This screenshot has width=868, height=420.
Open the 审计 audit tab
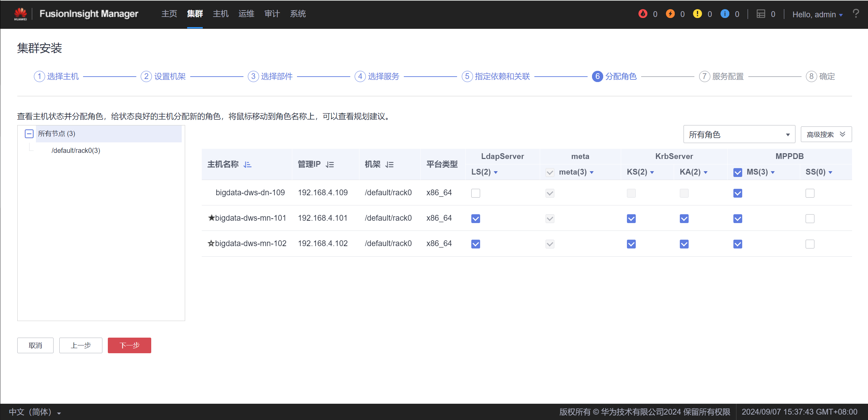[272, 14]
